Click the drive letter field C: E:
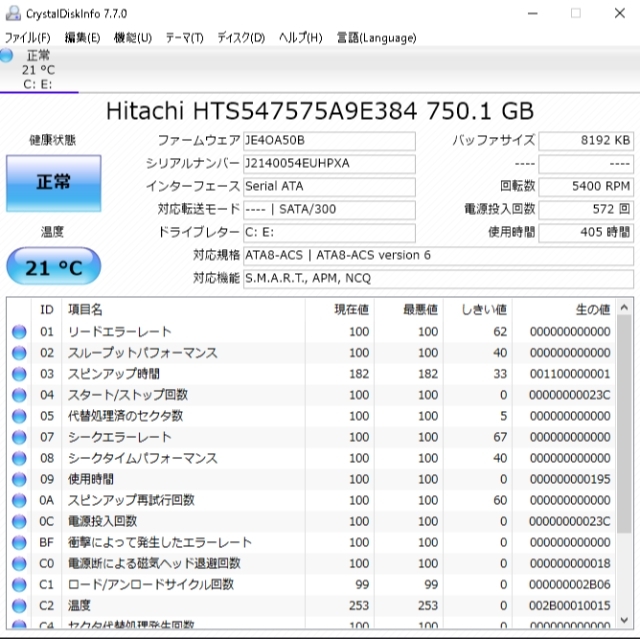Screen dimensions: 640x640 tap(329, 233)
